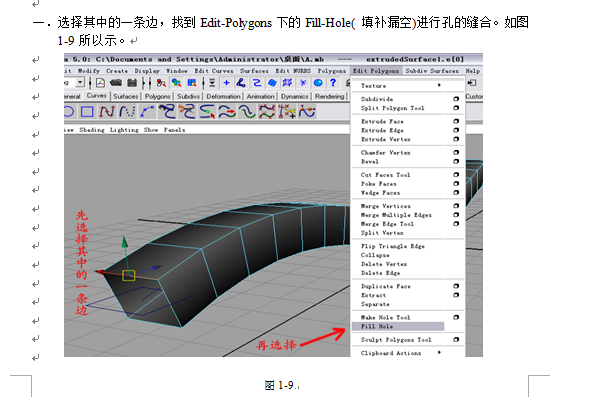Viewport: 612px width, 402px height.
Task: Click the green Y-axis manipulator arrow
Action: (125, 242)
